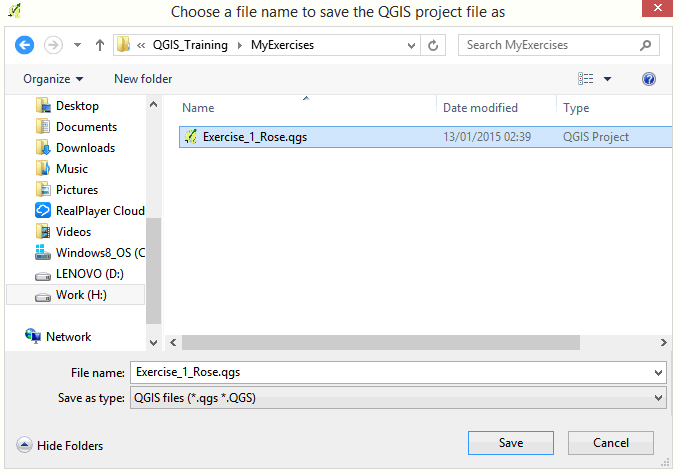This screenshot has height=473, width=679.
Task: Click navigation pane scroll up arrow
Action: click(153, 104)
